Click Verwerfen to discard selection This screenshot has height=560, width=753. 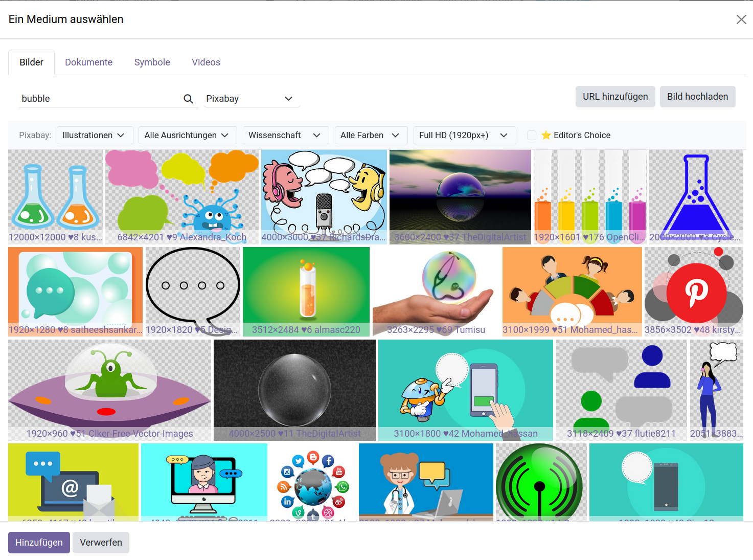point(101,542)
